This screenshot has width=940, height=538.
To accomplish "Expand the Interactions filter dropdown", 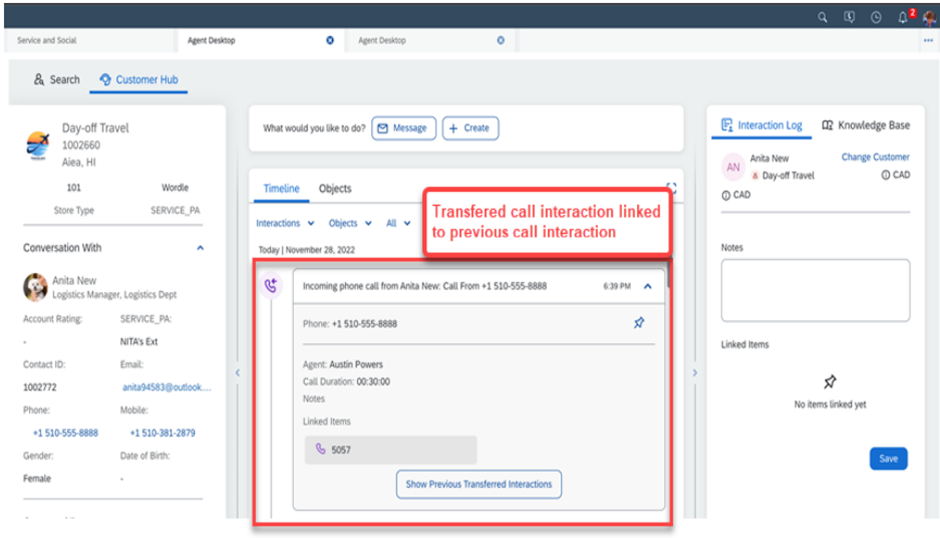I will 285,224.
